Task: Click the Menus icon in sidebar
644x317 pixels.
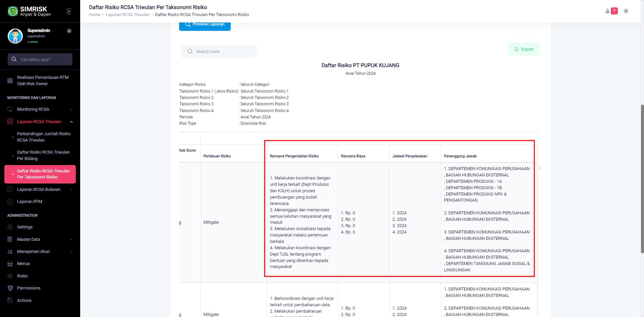Action: point(10,264)
